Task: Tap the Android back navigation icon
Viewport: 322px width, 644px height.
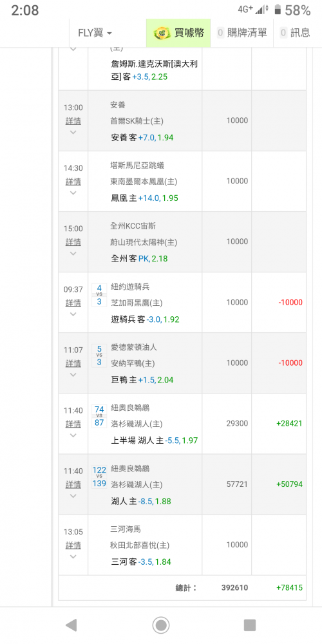Action: click(x=71, y=625)
